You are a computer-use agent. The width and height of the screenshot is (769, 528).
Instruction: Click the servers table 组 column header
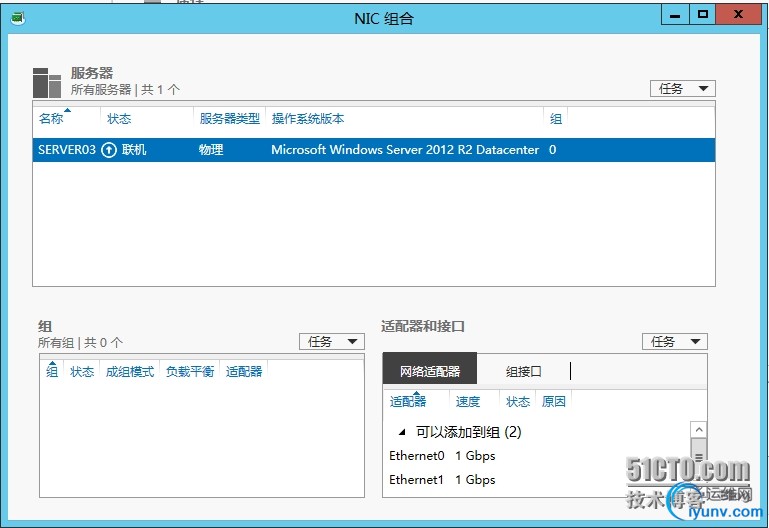pyautogui.click(x=556, y=119)
